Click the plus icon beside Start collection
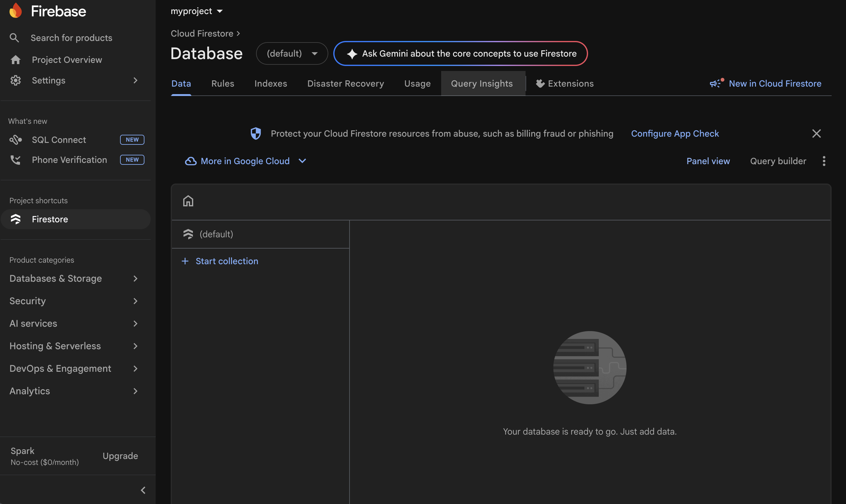Viewport: 846px width, 504px height. [x=185, y=261]
